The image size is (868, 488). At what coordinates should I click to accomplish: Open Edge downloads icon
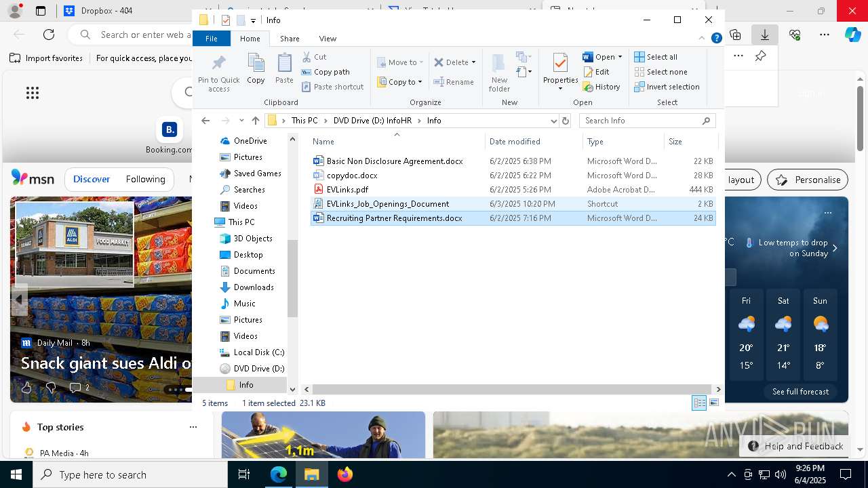point(765,35)
